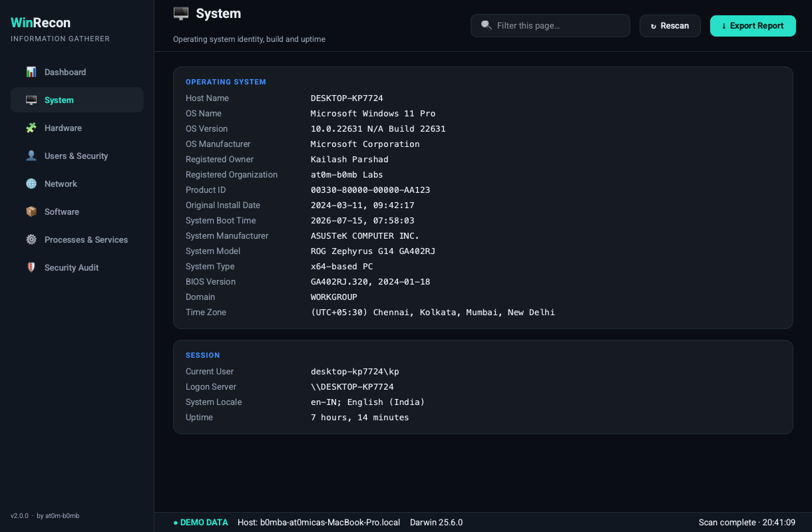Click the Microsoft Windows 11 Pro value

[x=373, y=114]
